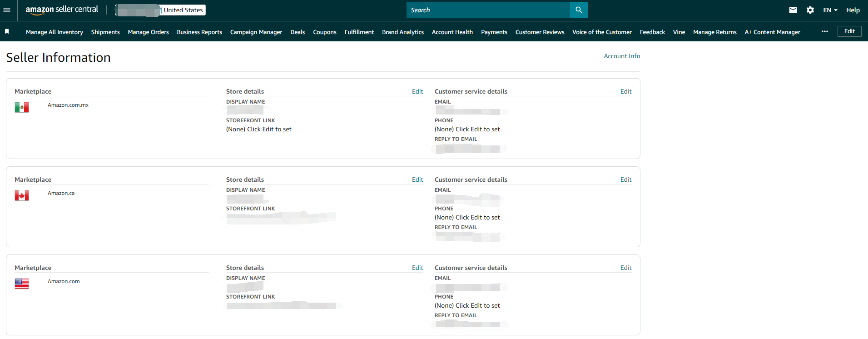Open Manage All Inventory menu

point(55,32)
